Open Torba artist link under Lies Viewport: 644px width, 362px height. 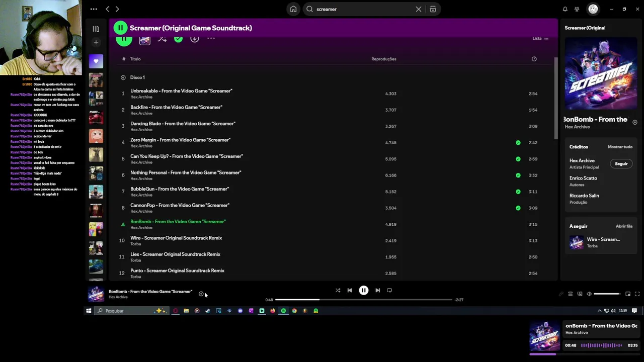[x=136, y=260]
